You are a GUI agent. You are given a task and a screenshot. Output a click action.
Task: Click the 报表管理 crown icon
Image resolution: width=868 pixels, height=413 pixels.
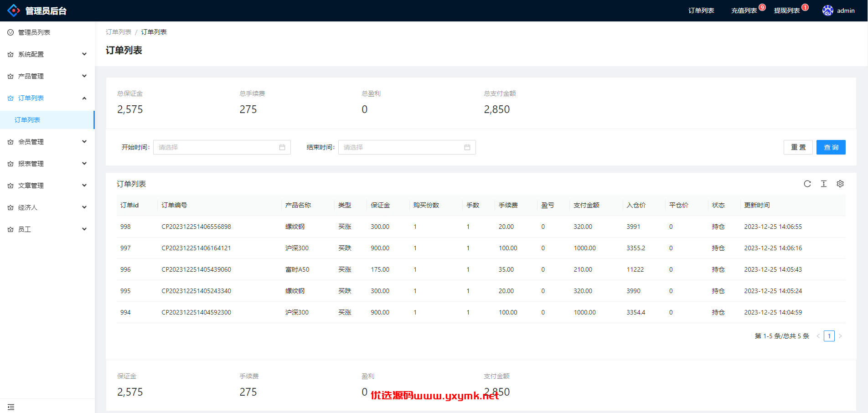(10, 164)
